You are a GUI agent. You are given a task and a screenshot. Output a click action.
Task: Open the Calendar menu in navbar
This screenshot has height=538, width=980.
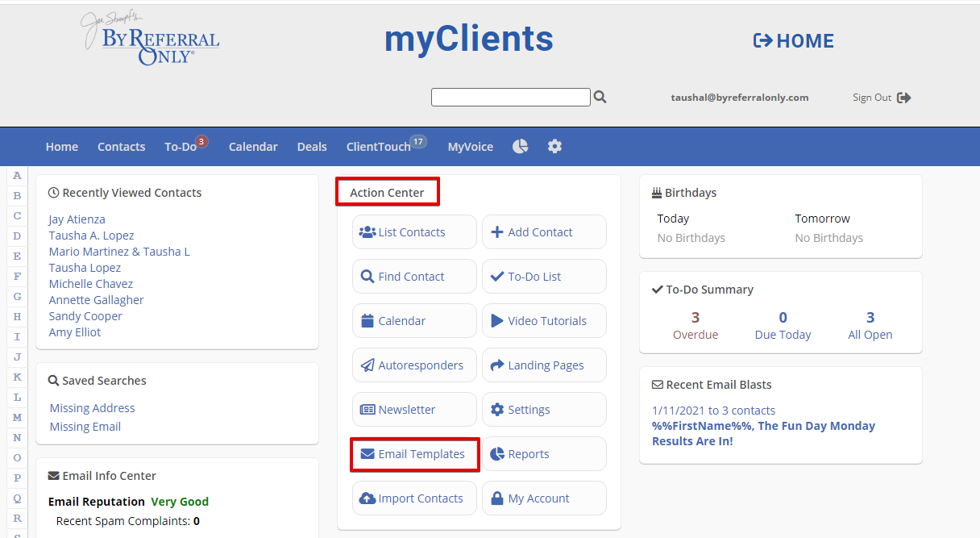253,147
